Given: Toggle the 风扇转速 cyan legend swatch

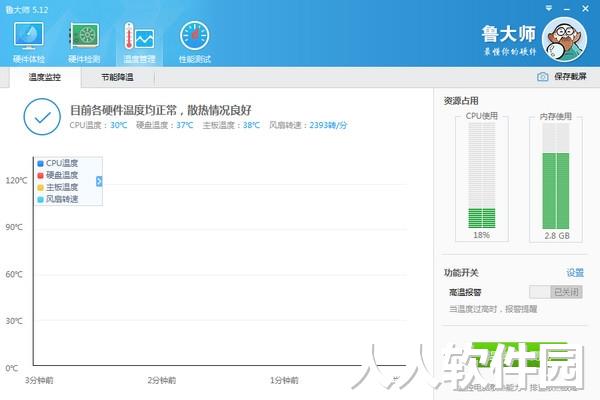Looking at the screenshot, I should pyautogui.click(x=40, y=199).
